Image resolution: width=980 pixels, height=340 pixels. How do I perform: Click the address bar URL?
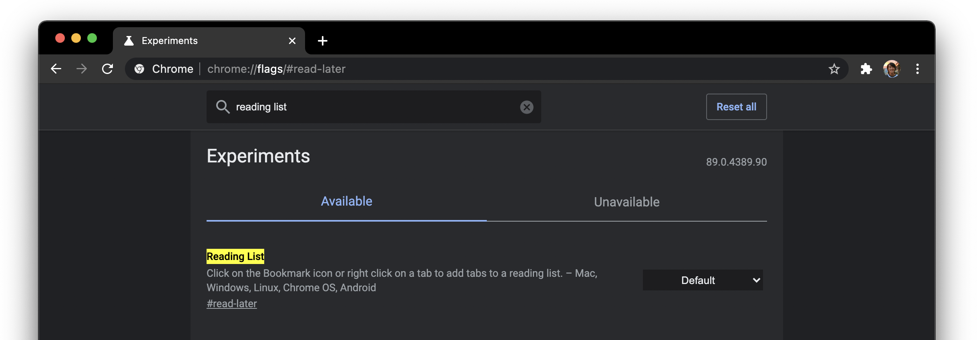point(276,69)
